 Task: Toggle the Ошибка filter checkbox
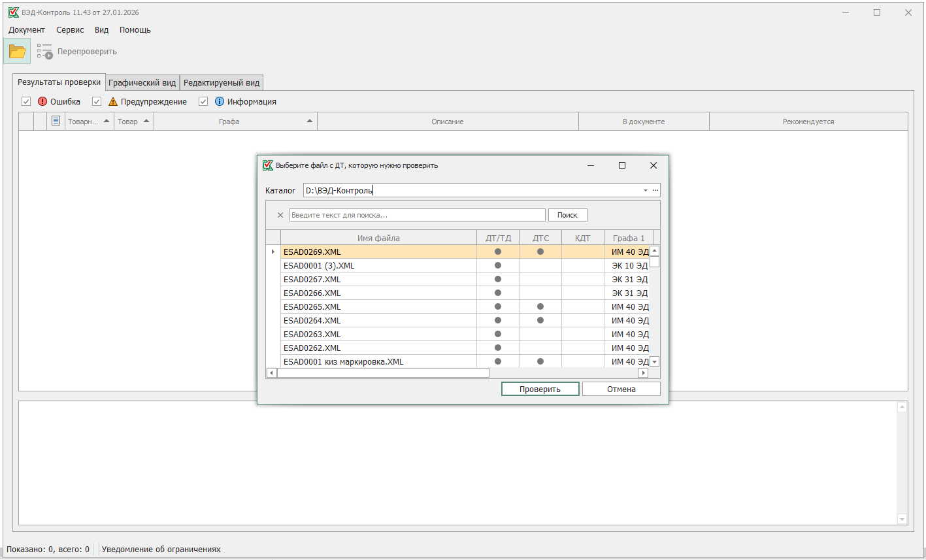(x=26, y=101)
